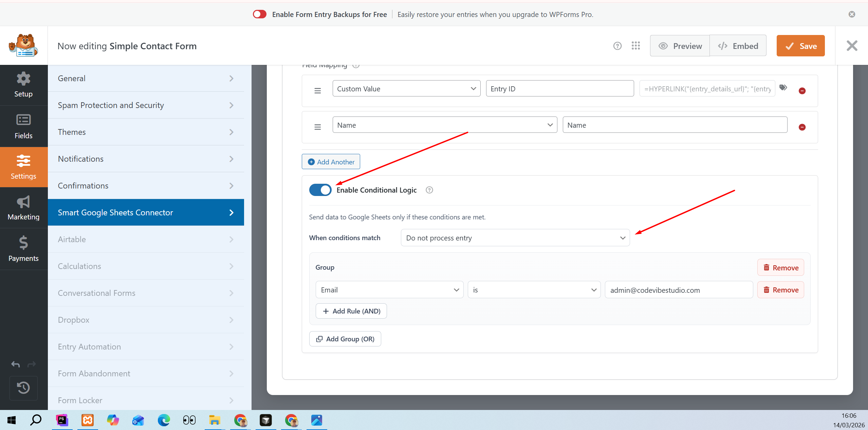
Task: Click the admin@codevibestudio.com value field
Action: 679,290
